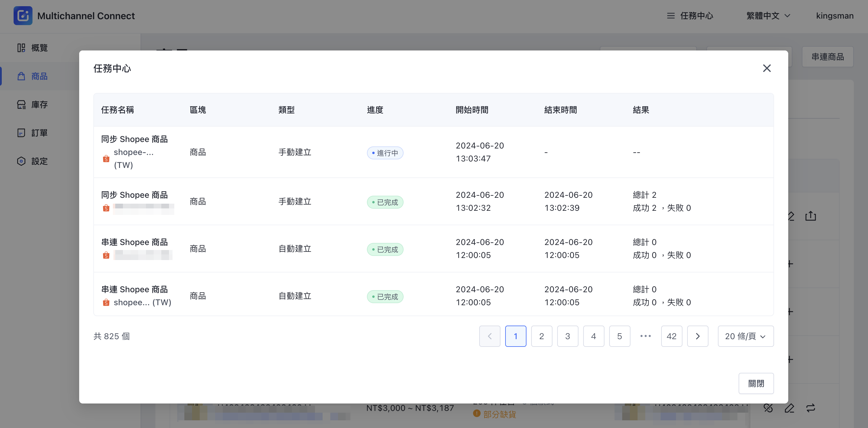Go to 商品 in sidebar

[x=39, y=76]
